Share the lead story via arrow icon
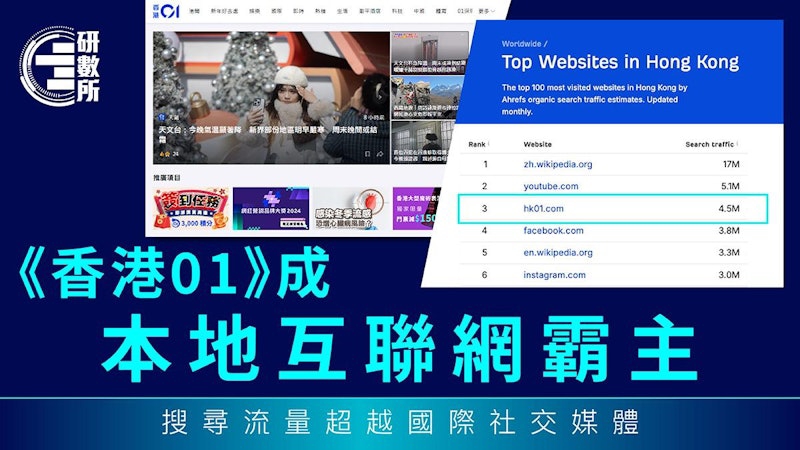Screen dimensions: 800x450 (x=380, y=154)
